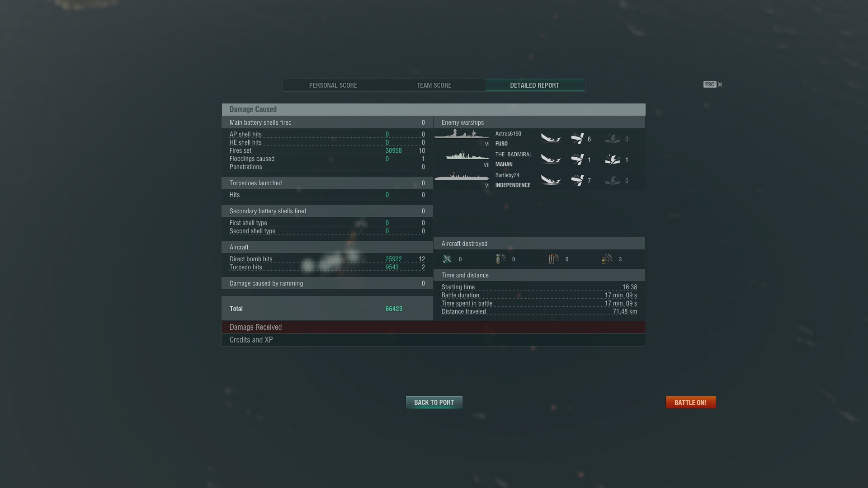This screenshot has width=868, height=488.
Task: Click the last aircraft destroyed icon showing 3
Action: click(x=607, y=259)
